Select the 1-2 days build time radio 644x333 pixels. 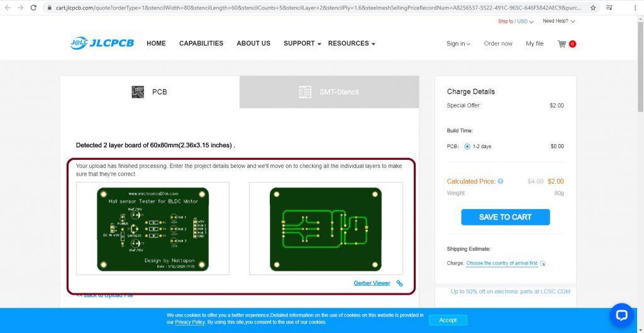point(467,146)
